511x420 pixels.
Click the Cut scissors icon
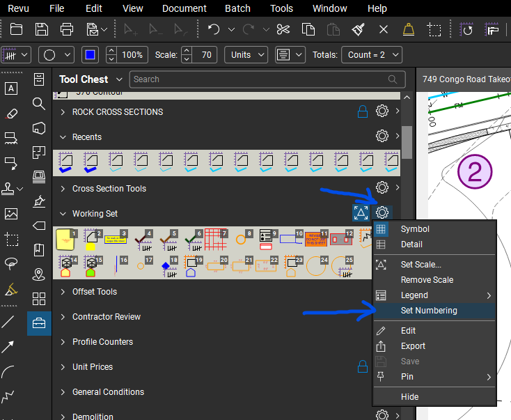tap(283, 29)
